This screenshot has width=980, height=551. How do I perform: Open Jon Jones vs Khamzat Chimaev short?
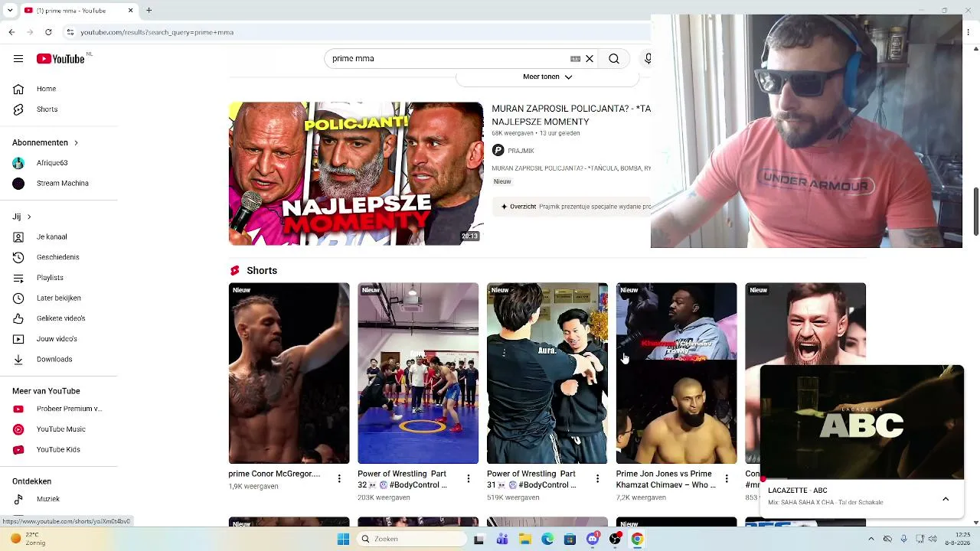677,373
